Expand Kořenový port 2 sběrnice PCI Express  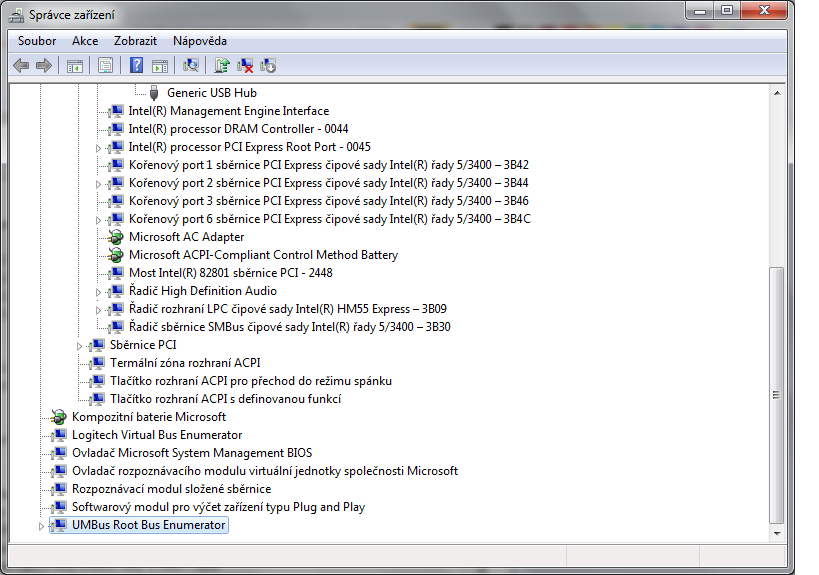[x=98, y=184]
